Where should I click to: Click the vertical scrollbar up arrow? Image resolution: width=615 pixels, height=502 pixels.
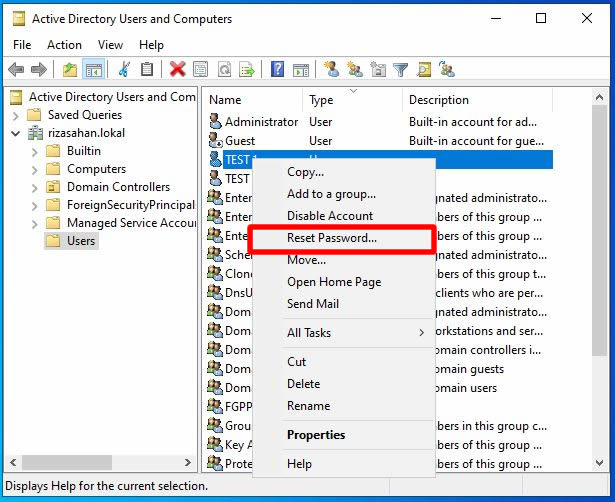point(599,97)
